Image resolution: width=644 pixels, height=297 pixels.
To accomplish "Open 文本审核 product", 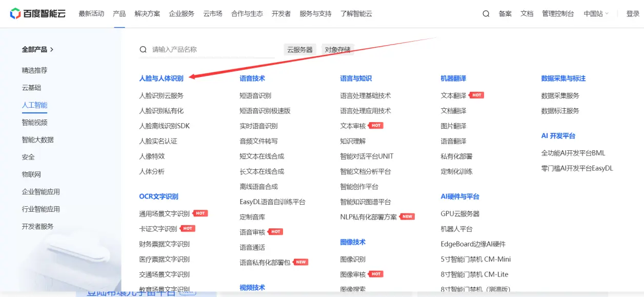I will pos(353,126).
